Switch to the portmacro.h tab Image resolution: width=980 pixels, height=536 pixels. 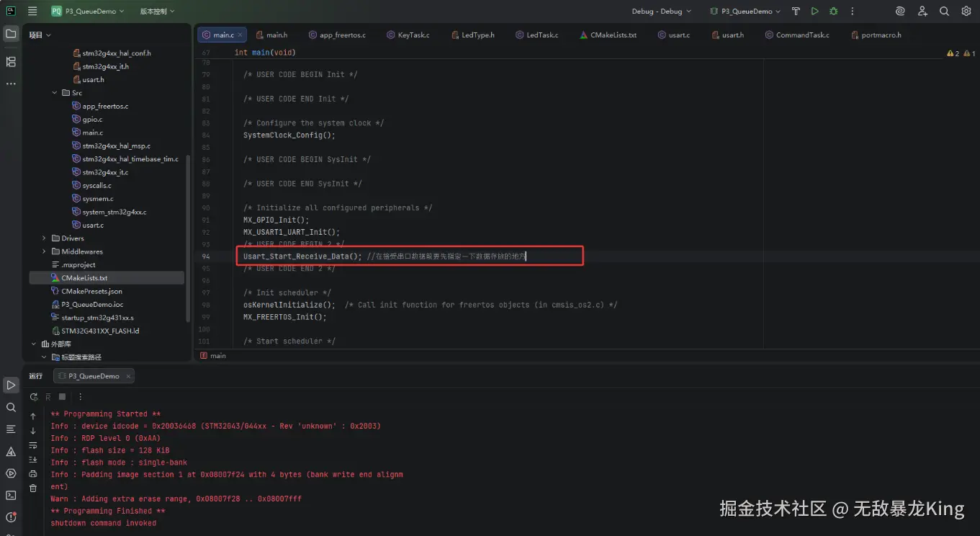875,35
